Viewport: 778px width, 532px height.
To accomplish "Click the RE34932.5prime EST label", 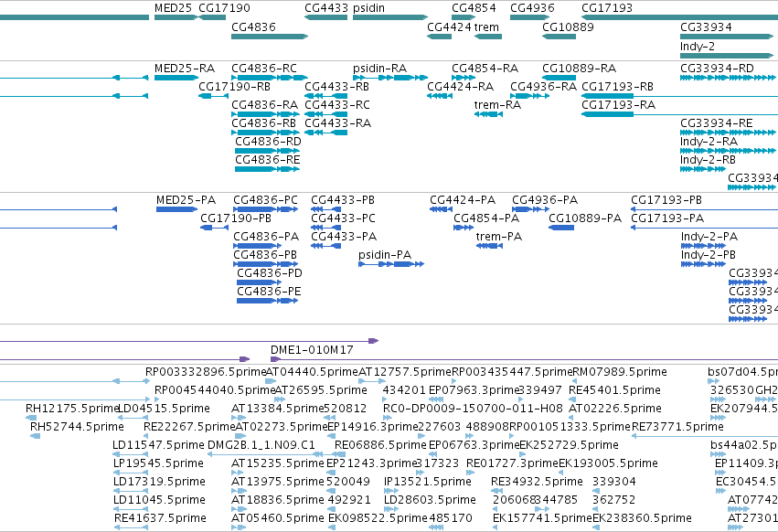I will tap(537, 482).
